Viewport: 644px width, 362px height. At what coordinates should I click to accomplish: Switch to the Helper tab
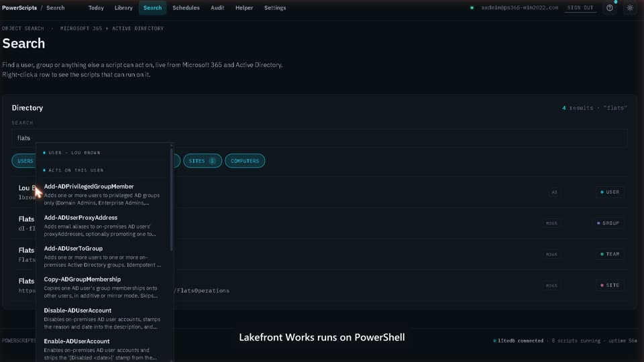(x=244, y=8)
